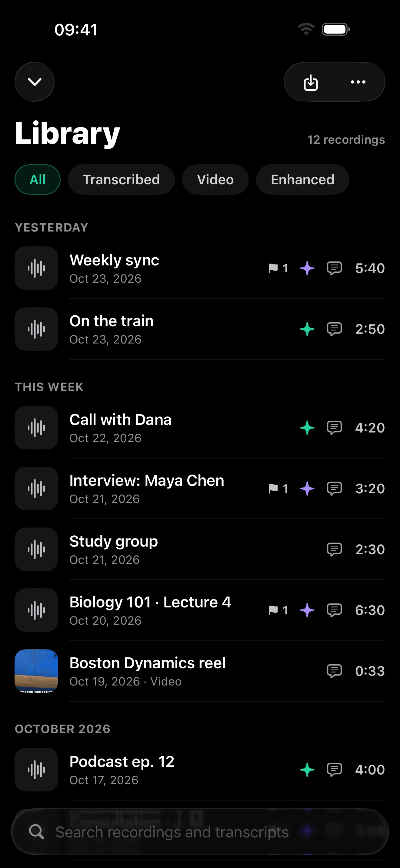
Task: Filter by Transcribed recordings
Action: (121, 179)
